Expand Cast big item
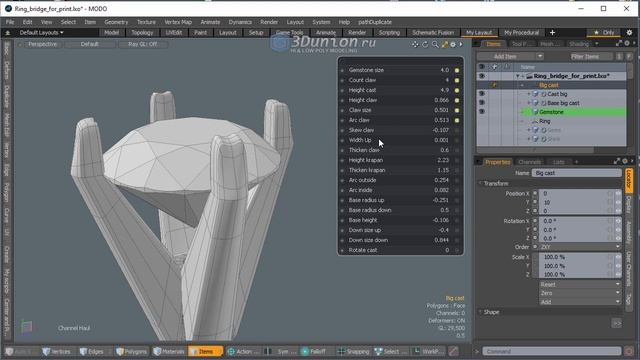This screenshot has height=360, width=640. (x=529, y=94)
